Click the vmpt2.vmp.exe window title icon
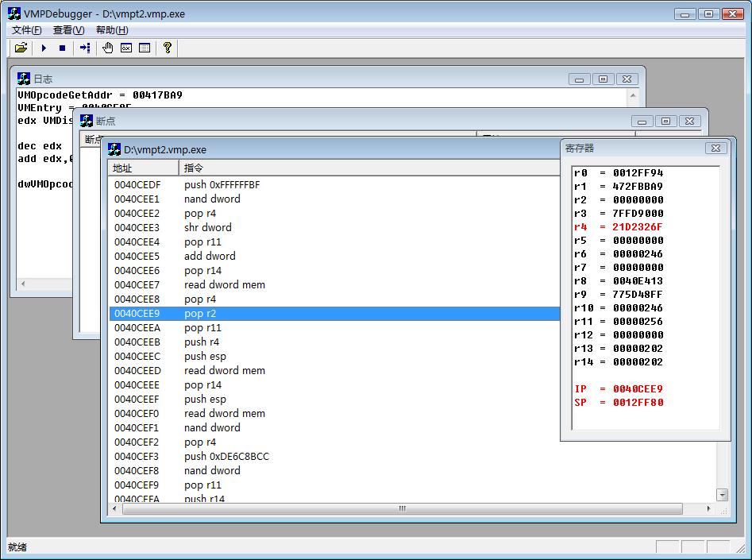This screenshot has width=752, height=560. click(x=114, y=149)
